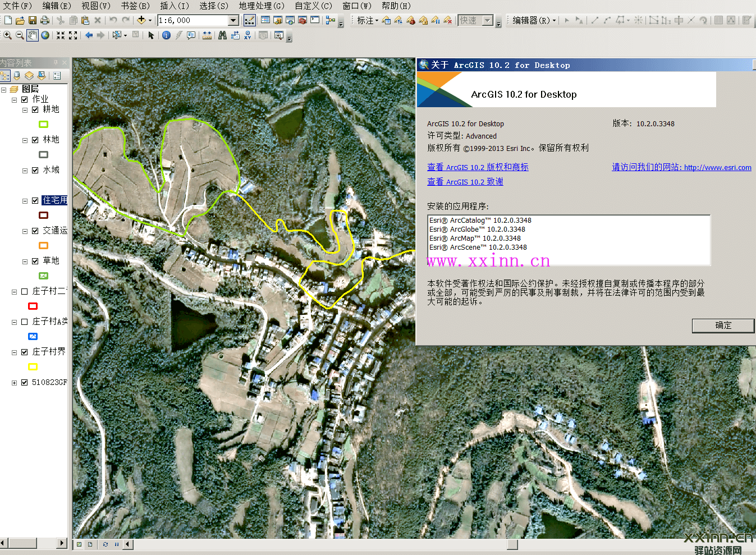Collapse the 作业 group layer

[x=15, y=100]
